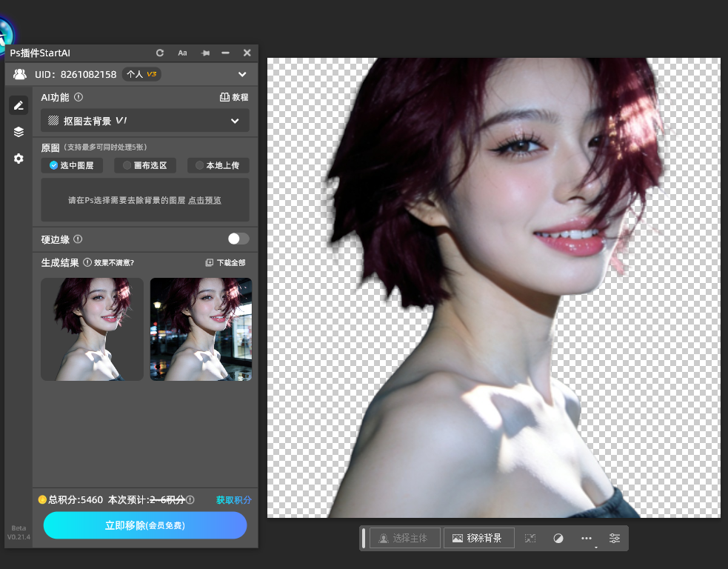Click the refresh icon in plugin title bar

(x=160, y=53)
